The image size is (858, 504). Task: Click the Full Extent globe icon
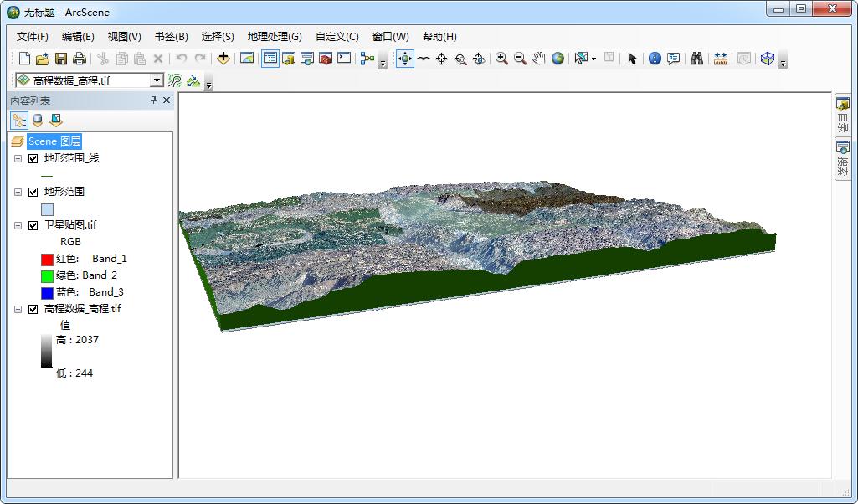tap(557, 59)
